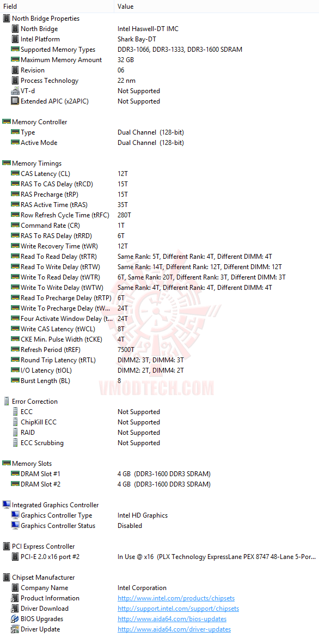
Task: Click the Memory Timings section icon
Action: tap(7, 163)
